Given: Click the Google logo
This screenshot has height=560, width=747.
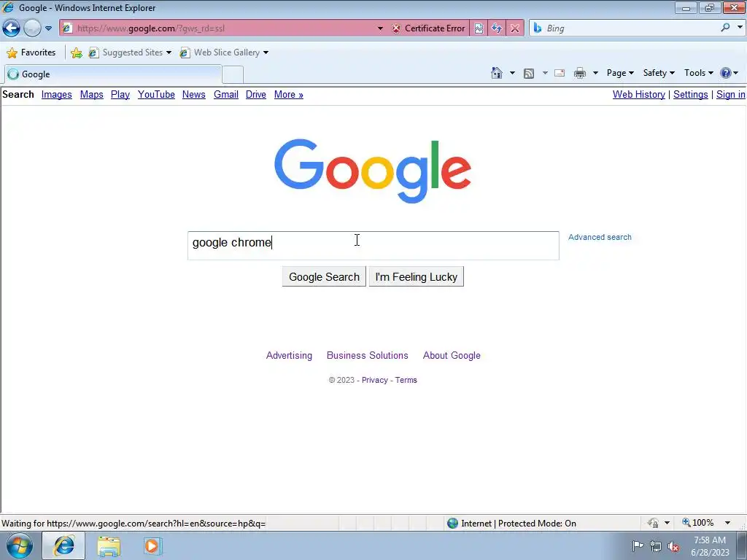Looking at the screenshot, I should tap(373, 171).
